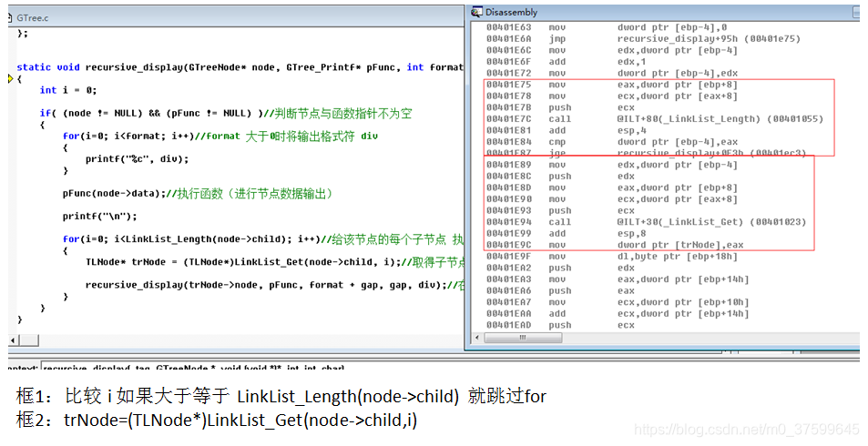868x446 pixels.
Task: Click the yellow current-statement arrow in the source margin
Action: click(x=11, y=78)
